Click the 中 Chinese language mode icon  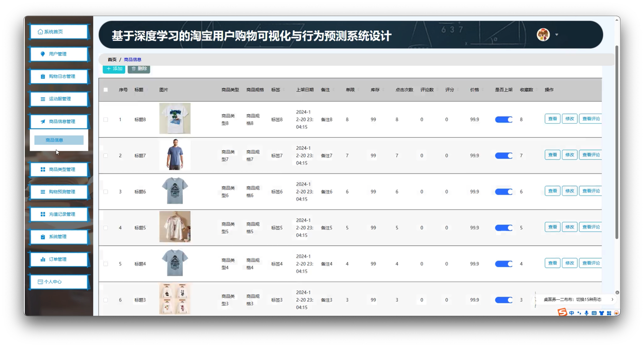[x=572, y=313]
